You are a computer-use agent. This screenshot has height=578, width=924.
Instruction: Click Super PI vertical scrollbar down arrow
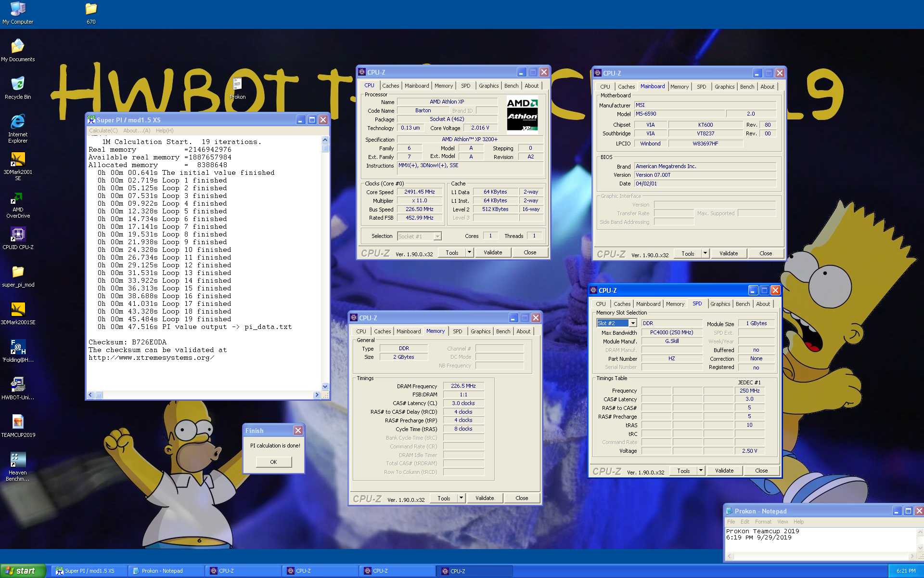point(325,386)
